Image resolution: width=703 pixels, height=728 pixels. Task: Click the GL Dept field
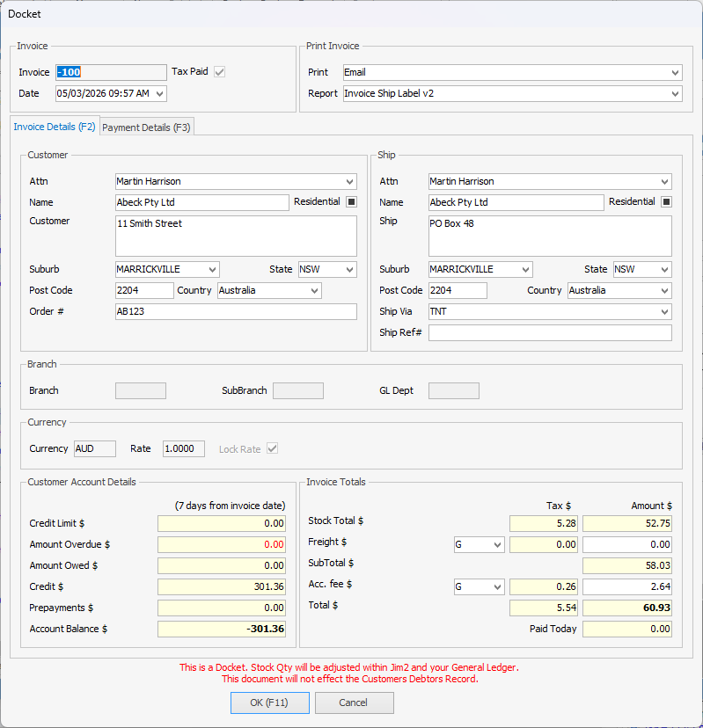[x=454, y=391]
